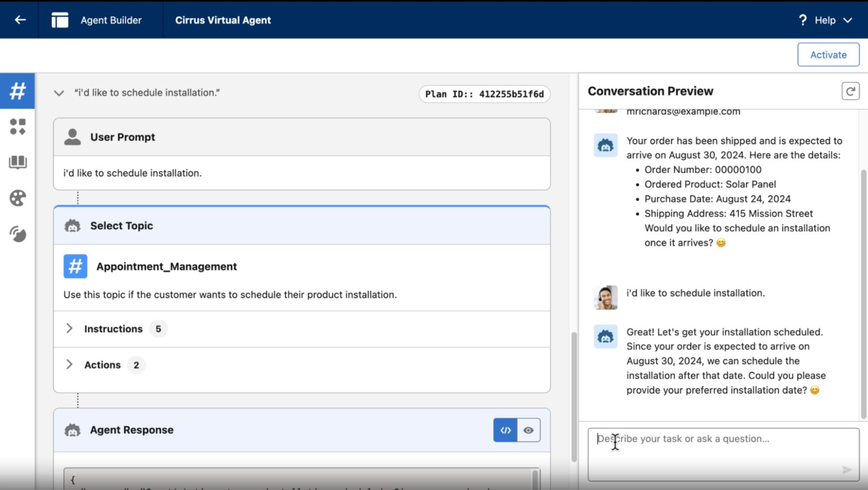The width and height of the screenshot is (868, 490).
Task: Open the satellite dish sidebar icon
Action: pos(18,234)
